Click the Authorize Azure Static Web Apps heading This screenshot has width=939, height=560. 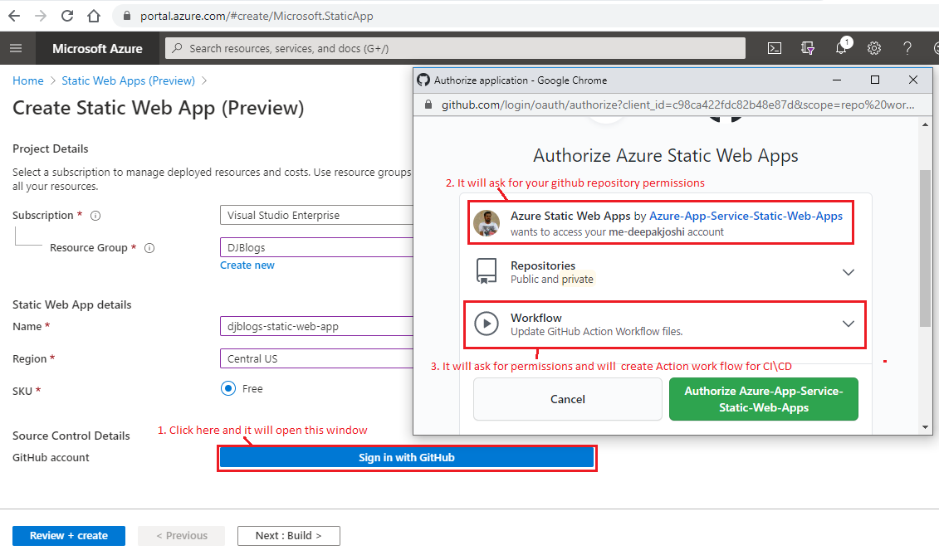[665, 156]
